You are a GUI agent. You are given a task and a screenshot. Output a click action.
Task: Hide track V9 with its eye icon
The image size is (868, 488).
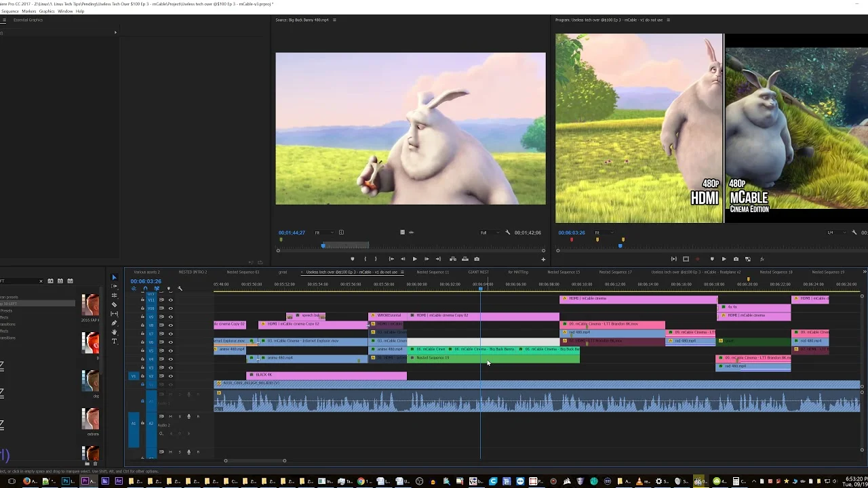pos(170,317)
